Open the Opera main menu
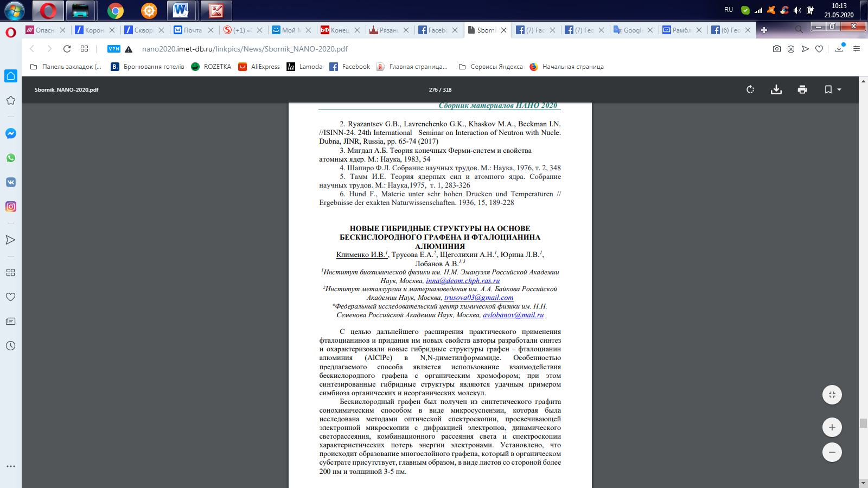 [x=11, y=33]
